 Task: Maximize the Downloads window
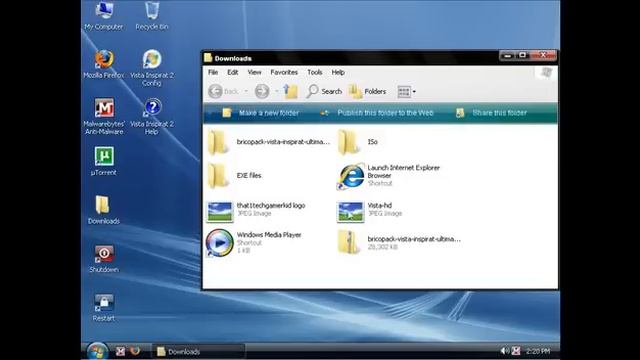point(522,56)
